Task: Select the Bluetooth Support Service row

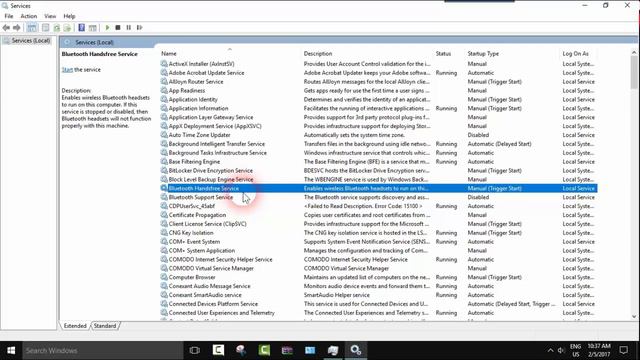Action: [378, 197]
